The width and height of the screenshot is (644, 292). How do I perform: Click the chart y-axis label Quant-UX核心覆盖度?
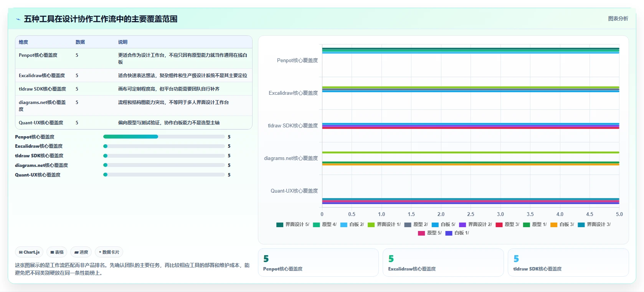pyautogui.click(x=294, y=191)
